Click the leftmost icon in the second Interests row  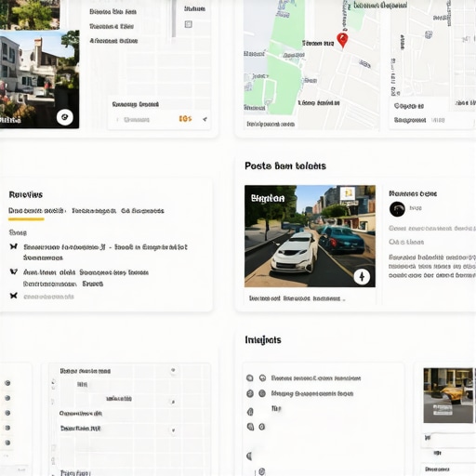(x=250, y=393)
